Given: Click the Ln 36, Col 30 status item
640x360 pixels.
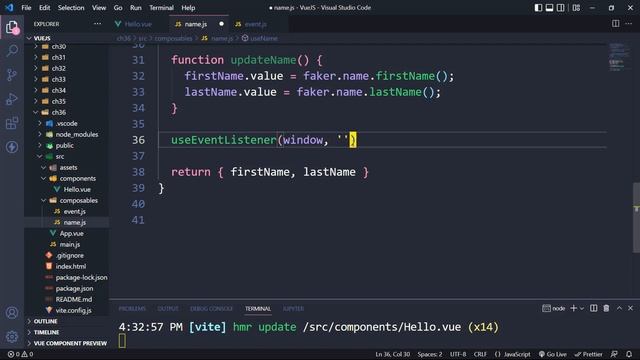Looking at the screenshot, I should pyautogui.click(x=392, y=354).
